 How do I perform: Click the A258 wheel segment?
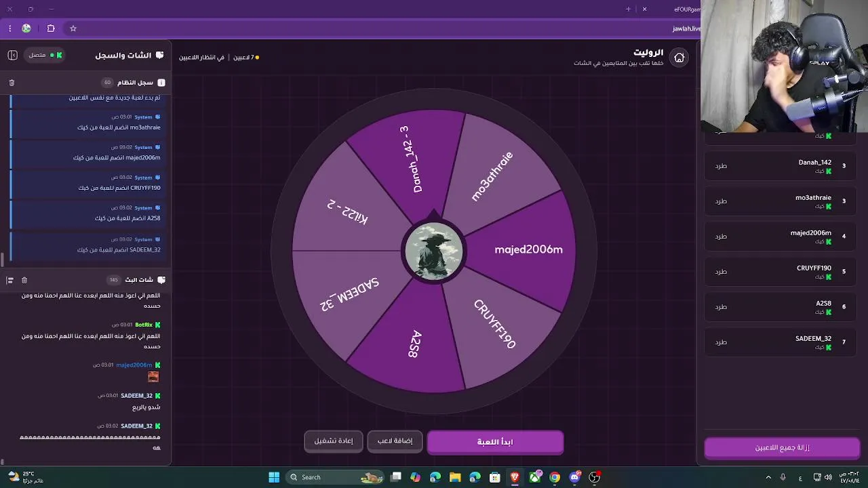[415, 343]
